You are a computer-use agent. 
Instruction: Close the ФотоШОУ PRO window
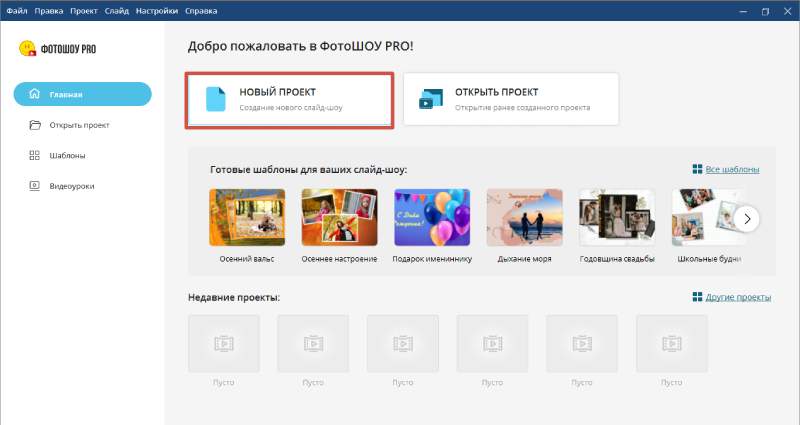pyautogui.click(x=787, y=11)
